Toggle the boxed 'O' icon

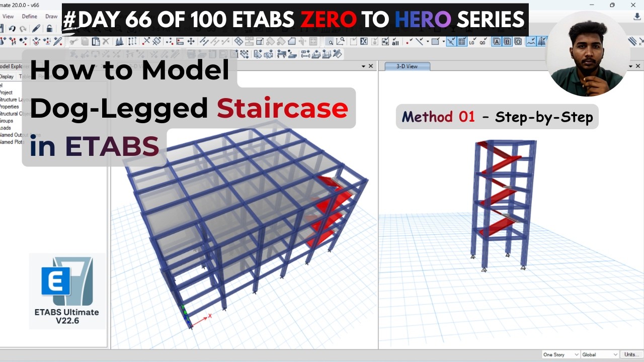(x=518, y=41)
